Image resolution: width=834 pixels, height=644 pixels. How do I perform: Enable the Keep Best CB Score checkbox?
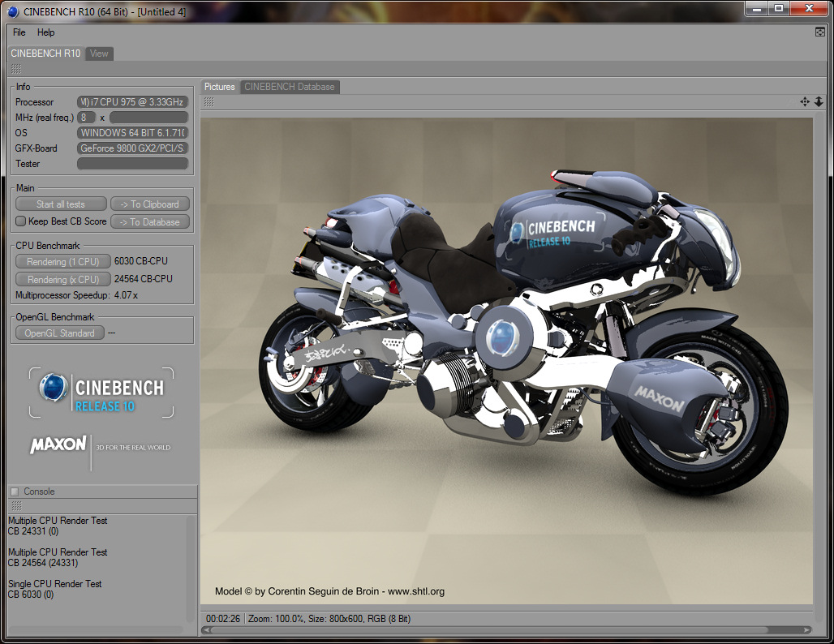point(21,221)
